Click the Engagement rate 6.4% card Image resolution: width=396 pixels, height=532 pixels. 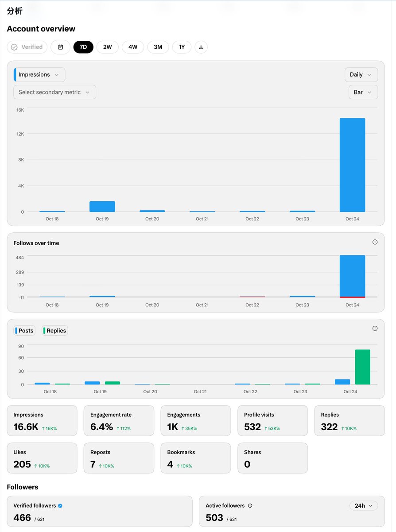point(119,421)
